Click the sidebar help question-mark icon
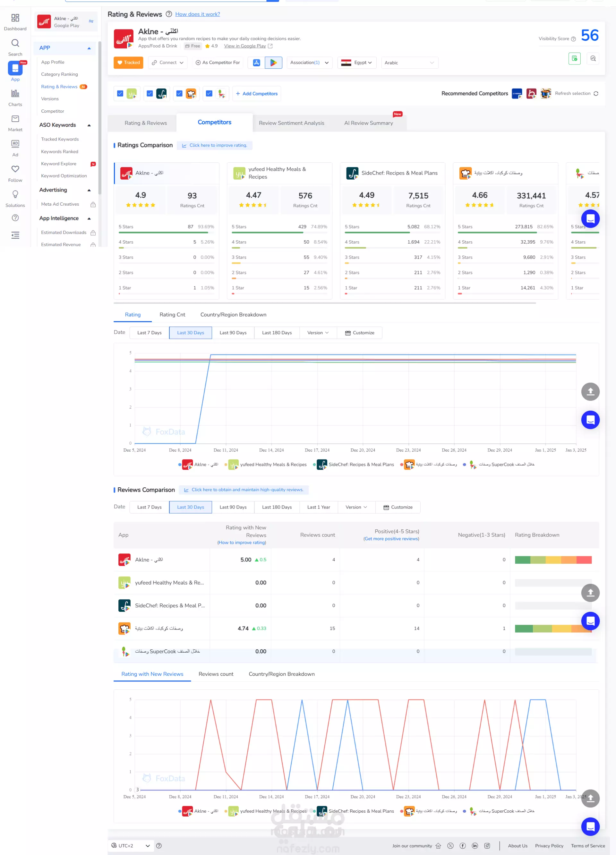Image resolution: width=616 pixels, height=855 pixels. (x=15, y=218)
